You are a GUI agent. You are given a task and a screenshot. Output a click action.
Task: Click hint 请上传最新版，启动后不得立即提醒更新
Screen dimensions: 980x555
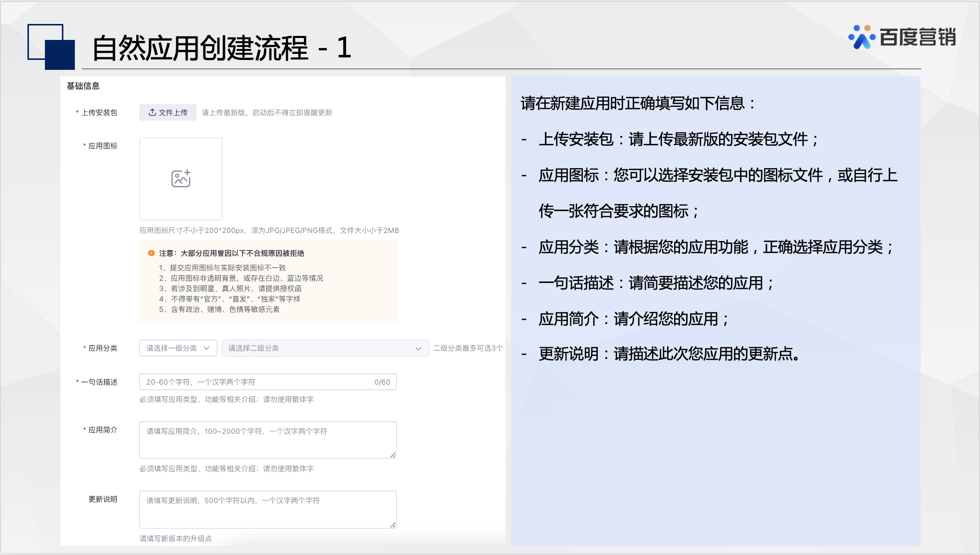point(267,112)
